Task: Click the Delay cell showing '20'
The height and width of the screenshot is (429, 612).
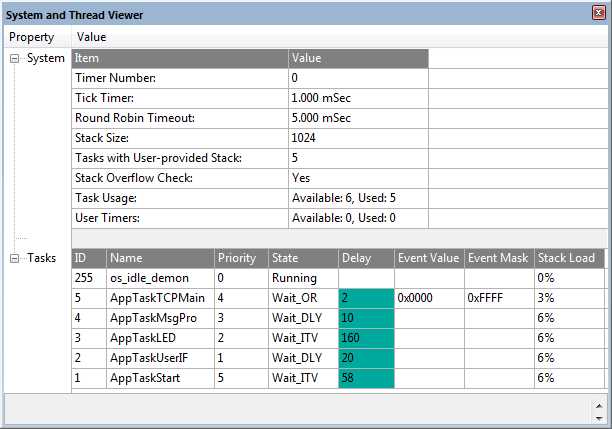Action: point(366,358)
